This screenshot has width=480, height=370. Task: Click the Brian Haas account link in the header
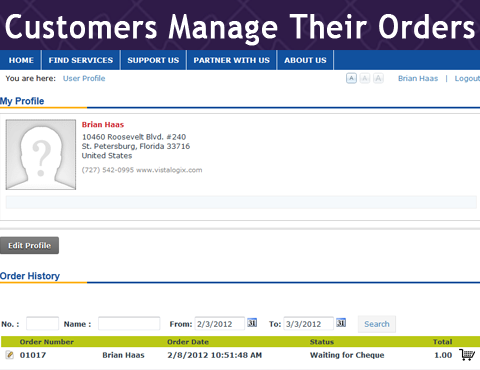[x=418, y=79]
